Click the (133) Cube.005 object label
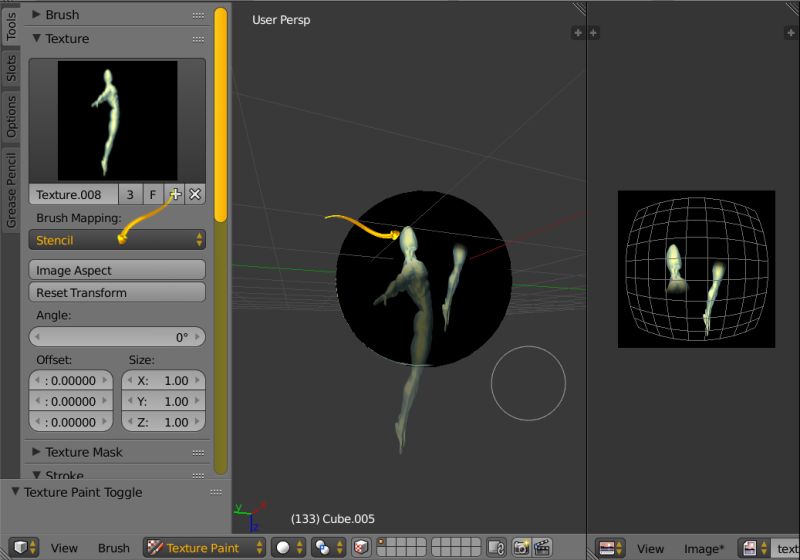The width and height of the screenshot is (800, 560). tap(333, 519)
